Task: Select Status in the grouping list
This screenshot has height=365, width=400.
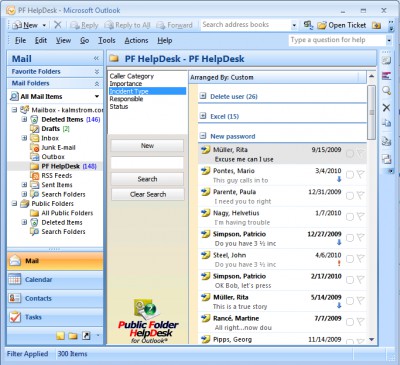Action: coord(119,107)
